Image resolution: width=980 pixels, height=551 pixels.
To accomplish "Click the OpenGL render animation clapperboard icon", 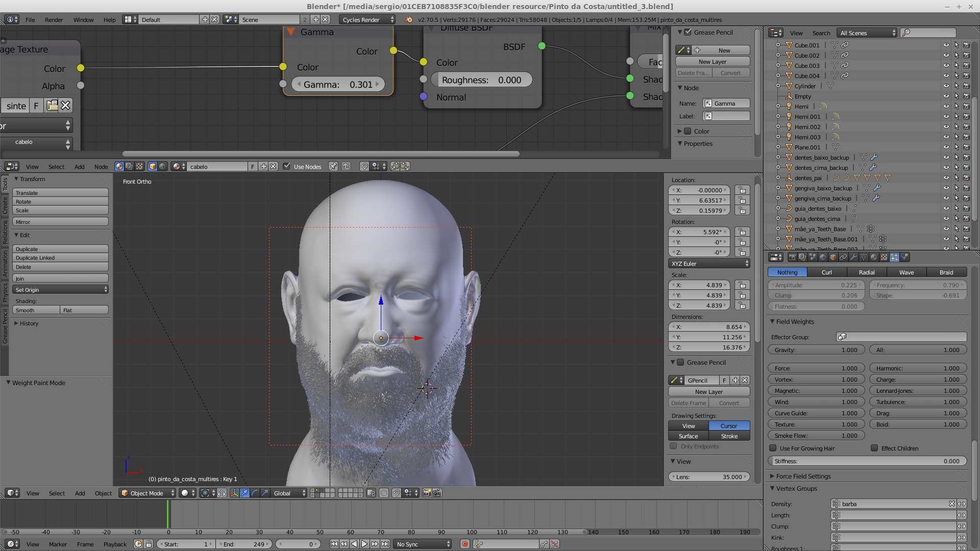I will pos(437,493).
